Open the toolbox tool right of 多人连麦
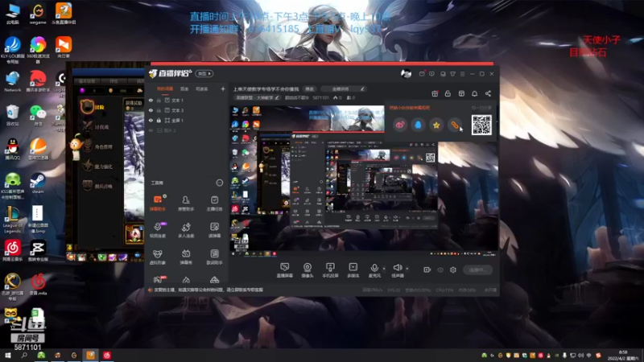The width and height of the screenshot is (644, 362). click(214, 230)
